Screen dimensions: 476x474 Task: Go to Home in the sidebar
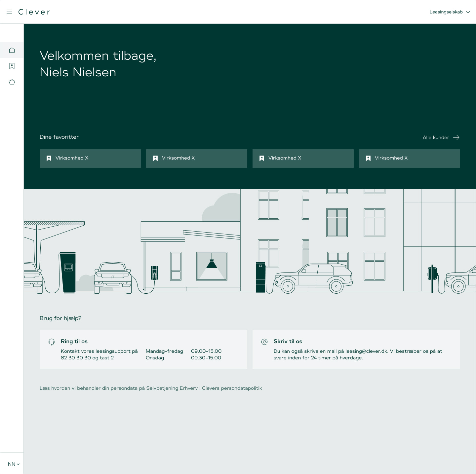[x=12, y=50]
